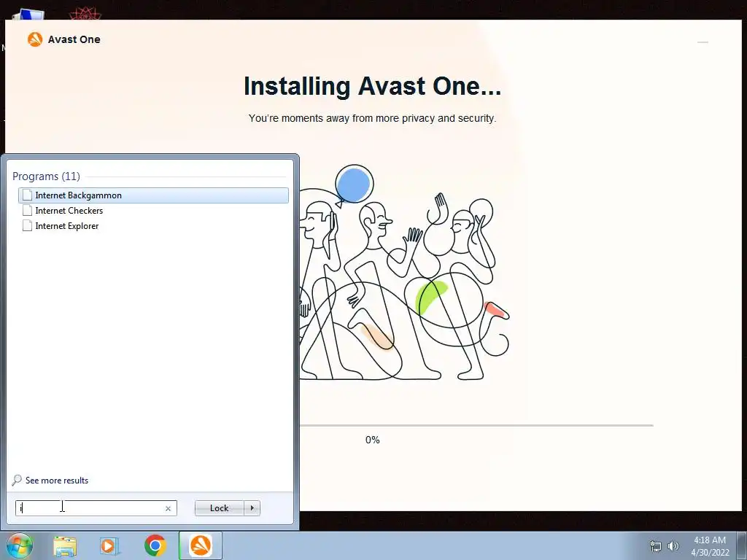
Task: Click the Programs (11) header
Action: tap(46, 176)
